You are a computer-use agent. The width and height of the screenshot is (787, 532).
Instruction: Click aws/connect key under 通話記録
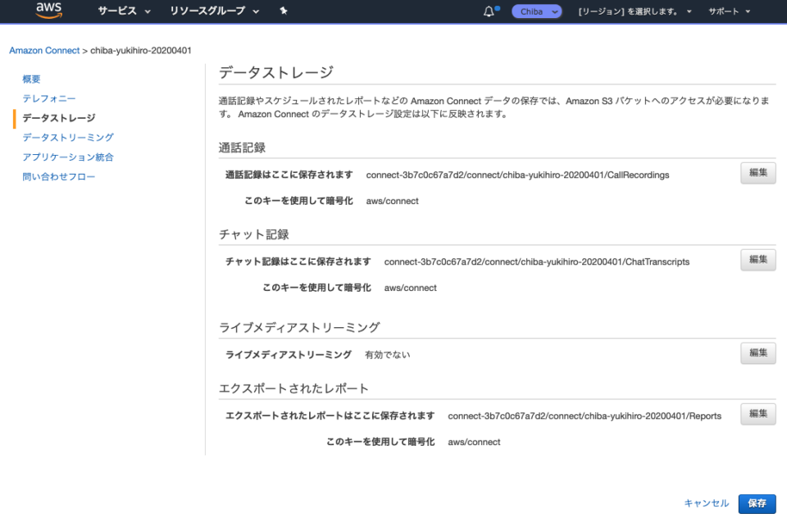click(392, 202)
